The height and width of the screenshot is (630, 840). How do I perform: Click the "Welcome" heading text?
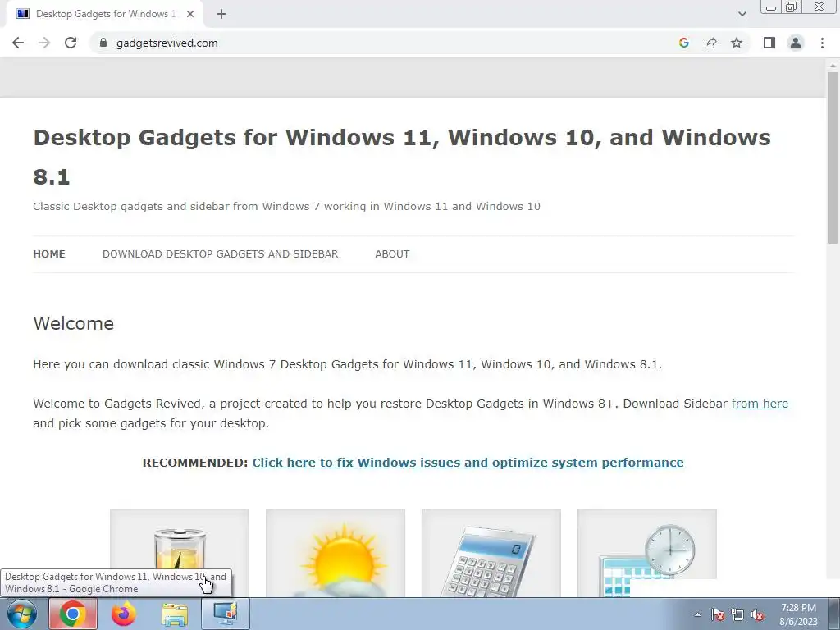click(73, 323)
